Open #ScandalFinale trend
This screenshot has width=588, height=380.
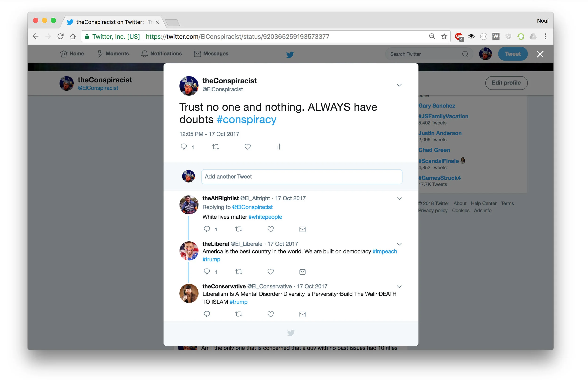(439, 161)
